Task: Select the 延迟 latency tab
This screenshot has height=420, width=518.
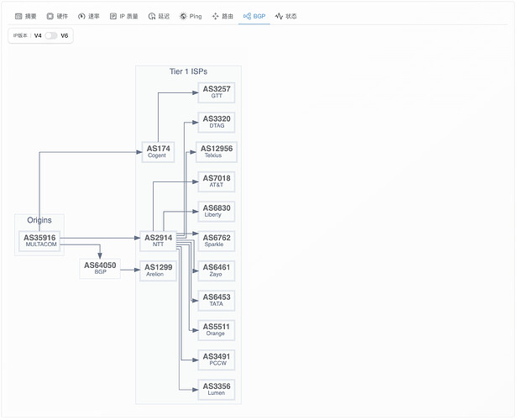Action: pyautogui.click(x=159, y=16)
